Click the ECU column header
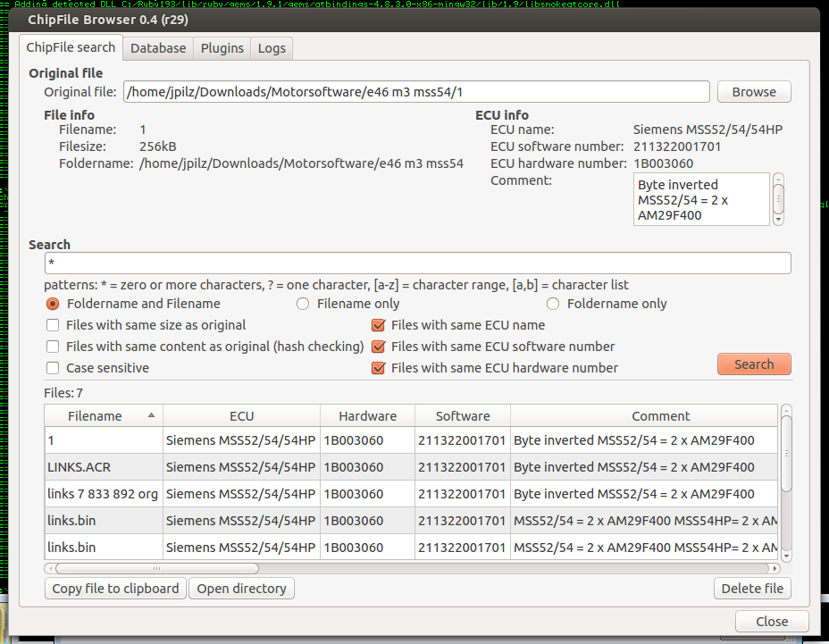The height and width of the screenshot is (644, 829). (x=241, y=416)
